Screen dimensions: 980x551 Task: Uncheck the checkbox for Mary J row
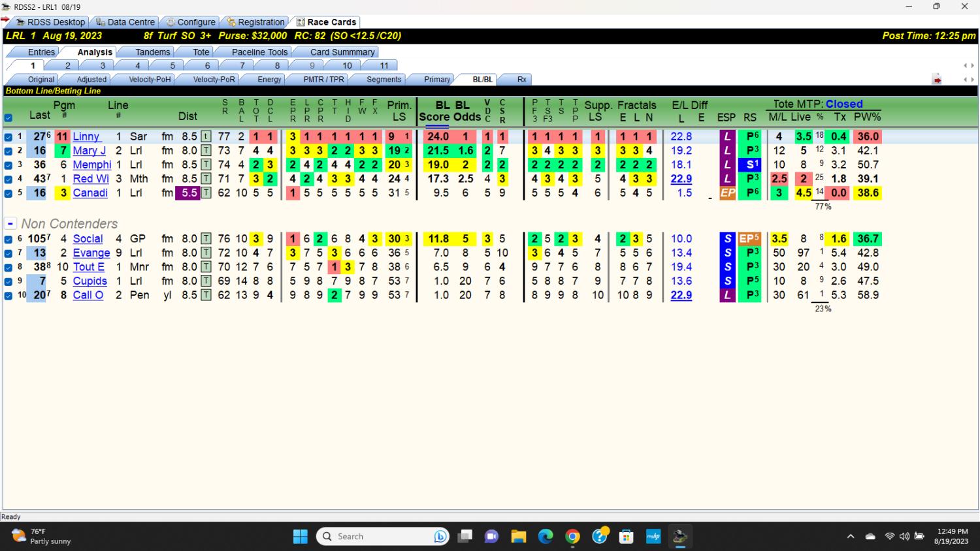coord(8,151)
